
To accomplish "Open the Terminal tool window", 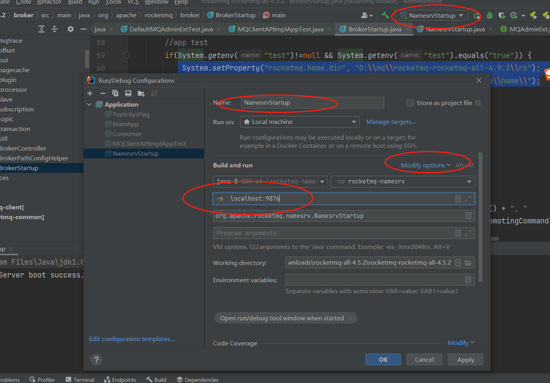I will (x=80, y=379).
